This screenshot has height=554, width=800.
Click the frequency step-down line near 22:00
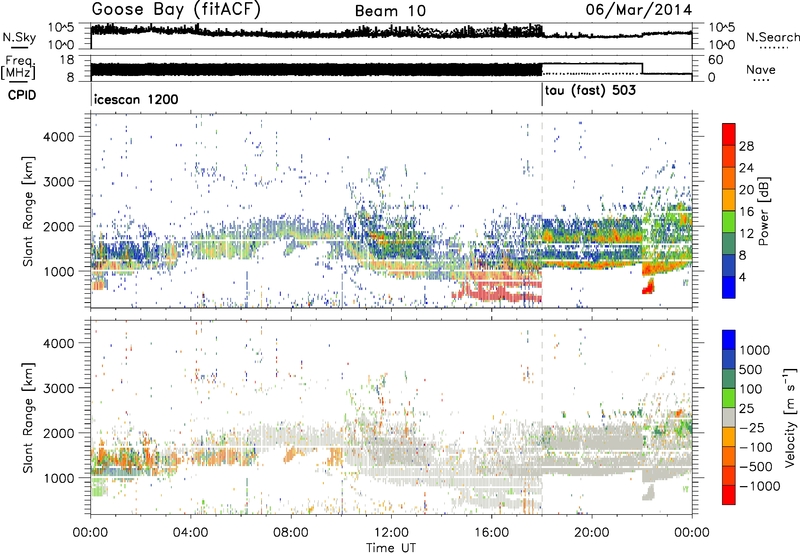click(x=642, y=69)
